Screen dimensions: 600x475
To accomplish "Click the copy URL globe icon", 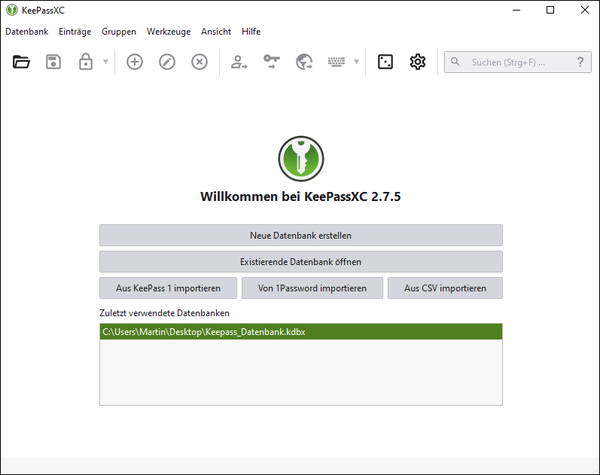I will [x=304, y=62].
